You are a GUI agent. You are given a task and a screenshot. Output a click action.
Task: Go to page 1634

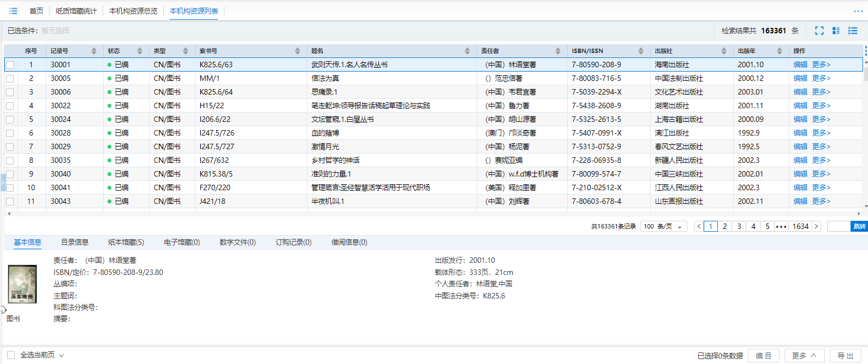[x=800, y=226]
